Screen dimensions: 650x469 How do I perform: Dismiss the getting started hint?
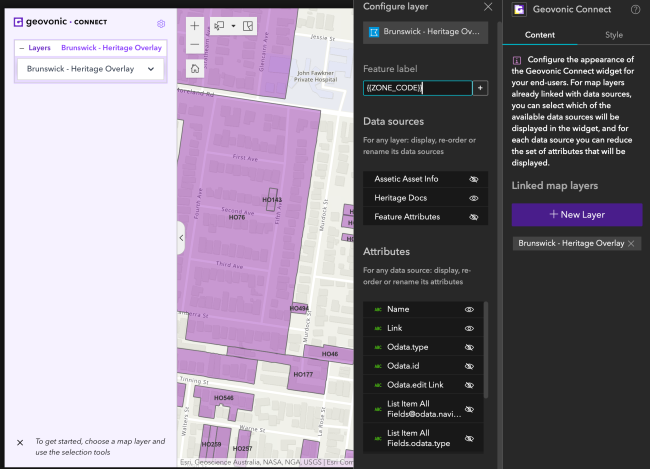20,443
